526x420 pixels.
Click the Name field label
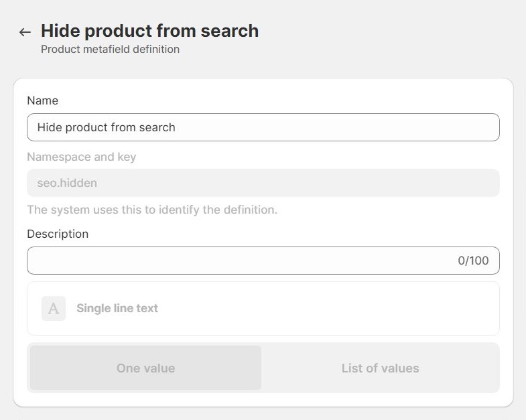[42, 100]
